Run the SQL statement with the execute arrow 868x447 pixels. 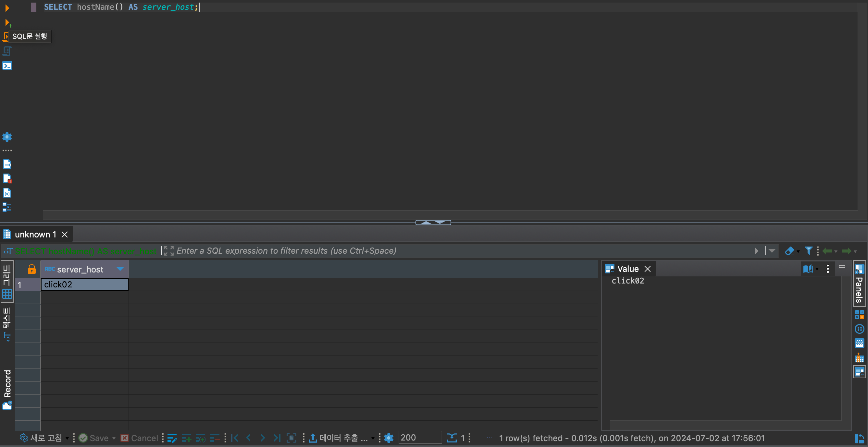click(x=7, y=8)
